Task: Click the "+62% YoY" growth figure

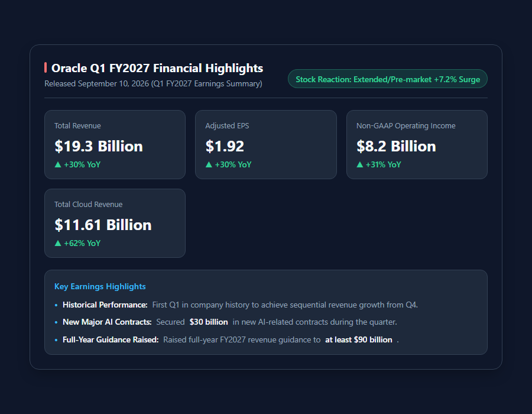Action: (x=82, y=243)
